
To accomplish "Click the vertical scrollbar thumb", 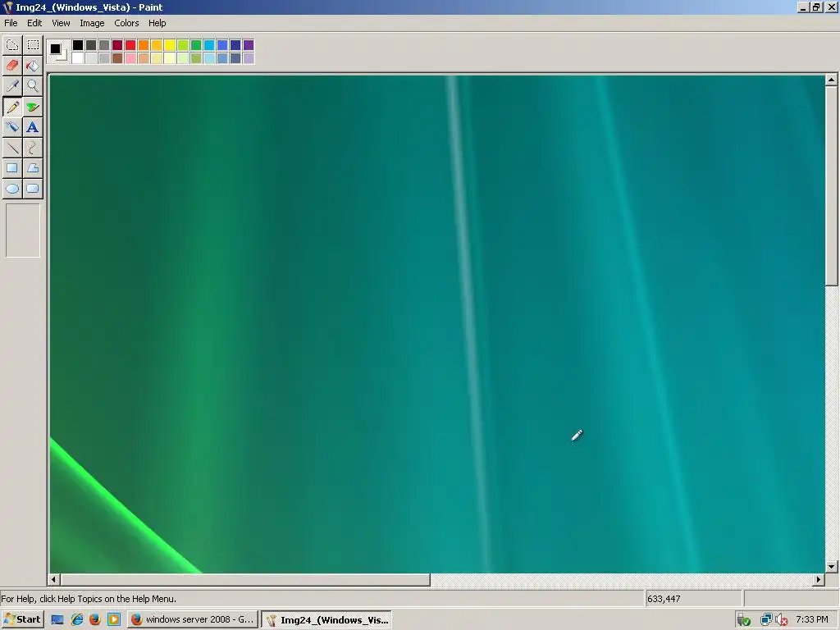I will coord(831,186).
